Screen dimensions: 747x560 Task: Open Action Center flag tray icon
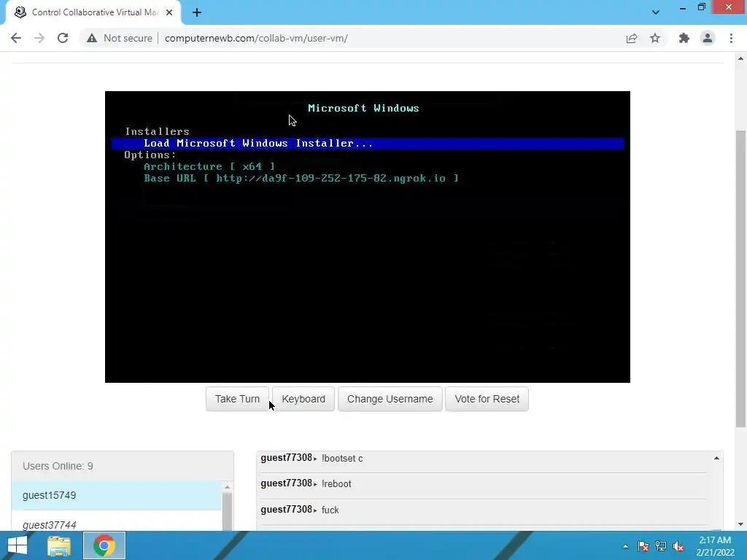(x=643, y=546)
